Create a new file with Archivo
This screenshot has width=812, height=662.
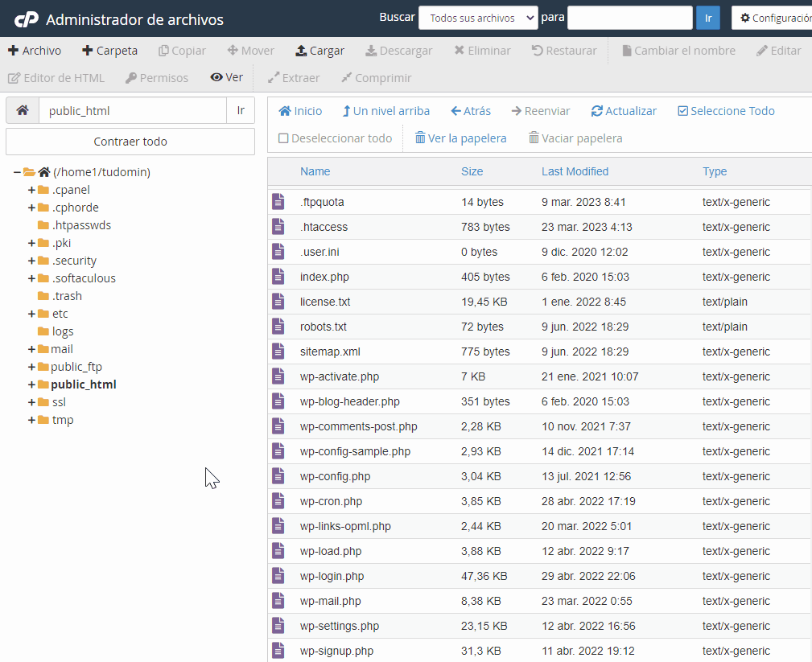[35, 51]
